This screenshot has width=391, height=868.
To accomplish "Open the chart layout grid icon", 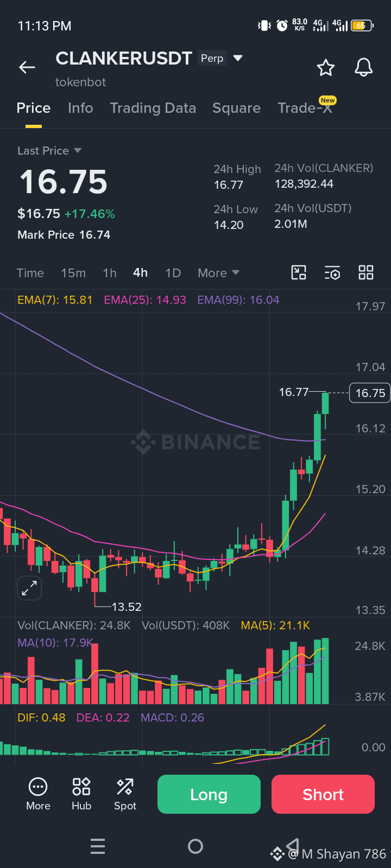I will [366, 272].
